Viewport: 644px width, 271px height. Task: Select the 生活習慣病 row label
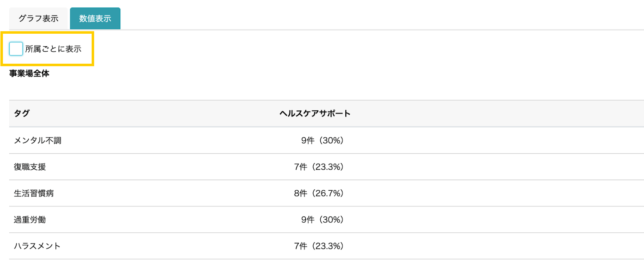(x=34, y=193)
